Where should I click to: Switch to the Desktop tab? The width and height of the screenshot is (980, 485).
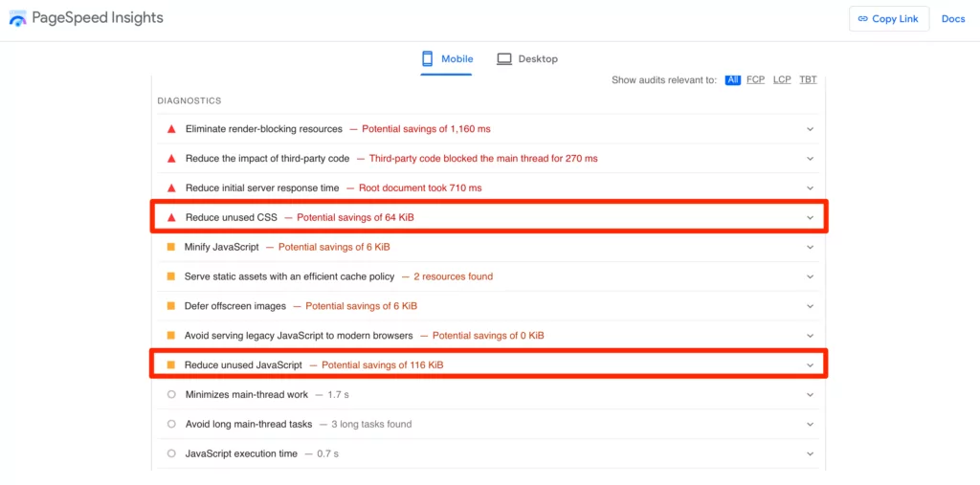[527, 58]
